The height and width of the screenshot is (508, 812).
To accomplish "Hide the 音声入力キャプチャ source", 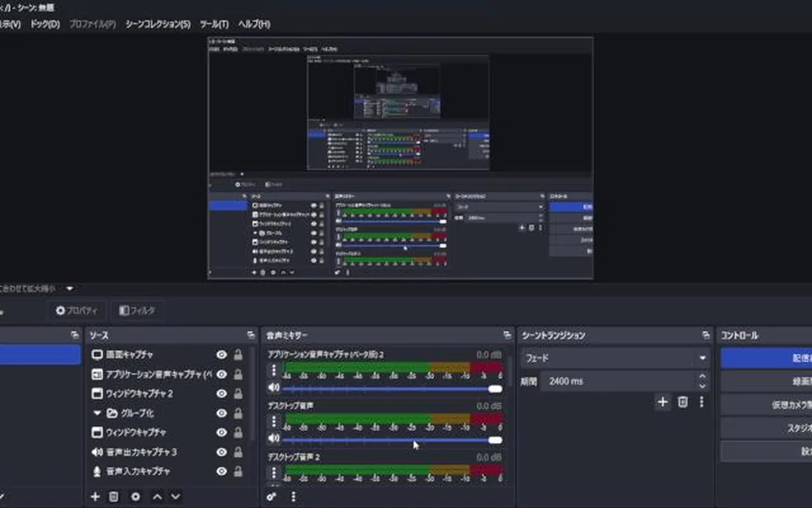I will [x=221, y=471].
